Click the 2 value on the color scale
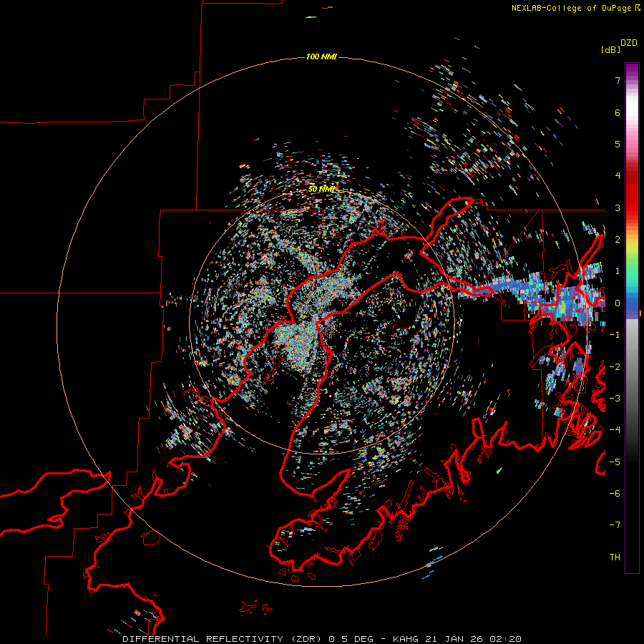 tap(618, 240)
